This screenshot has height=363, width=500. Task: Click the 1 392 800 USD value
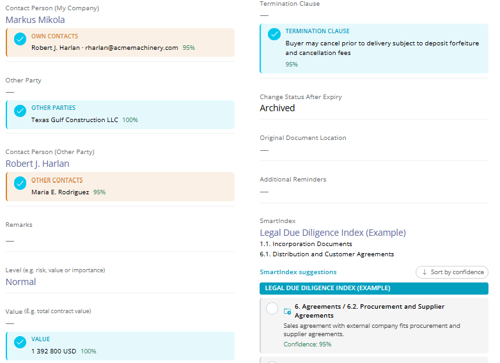54,351
